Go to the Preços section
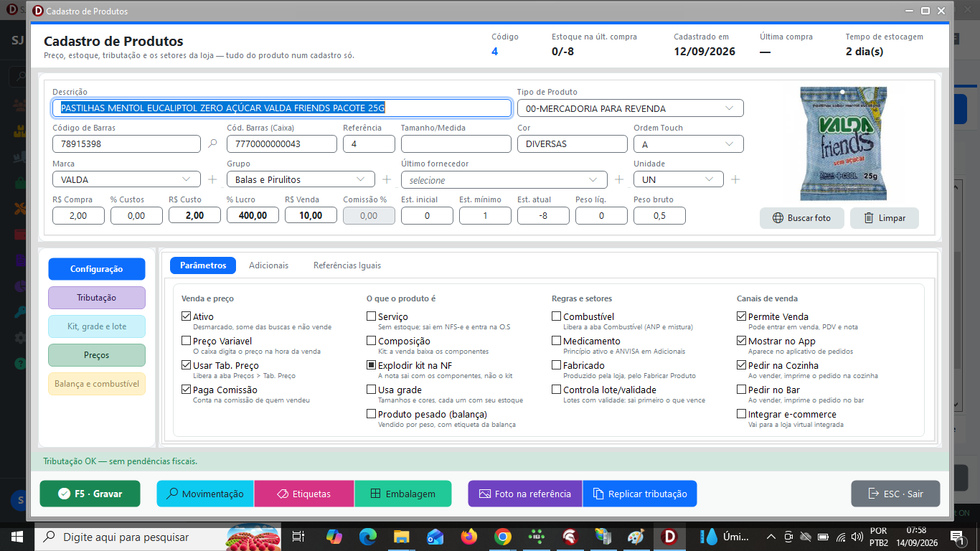 tap(97, 355)
